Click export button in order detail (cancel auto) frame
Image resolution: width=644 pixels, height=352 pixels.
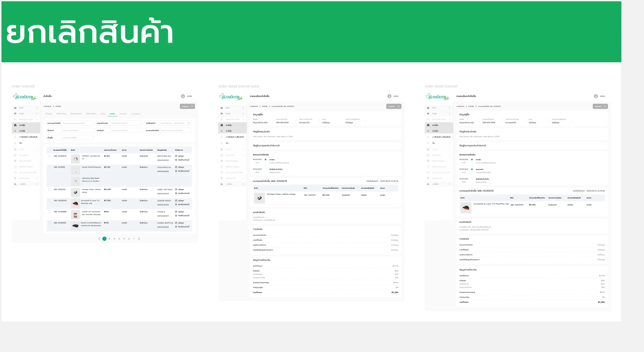click(394, 106)
